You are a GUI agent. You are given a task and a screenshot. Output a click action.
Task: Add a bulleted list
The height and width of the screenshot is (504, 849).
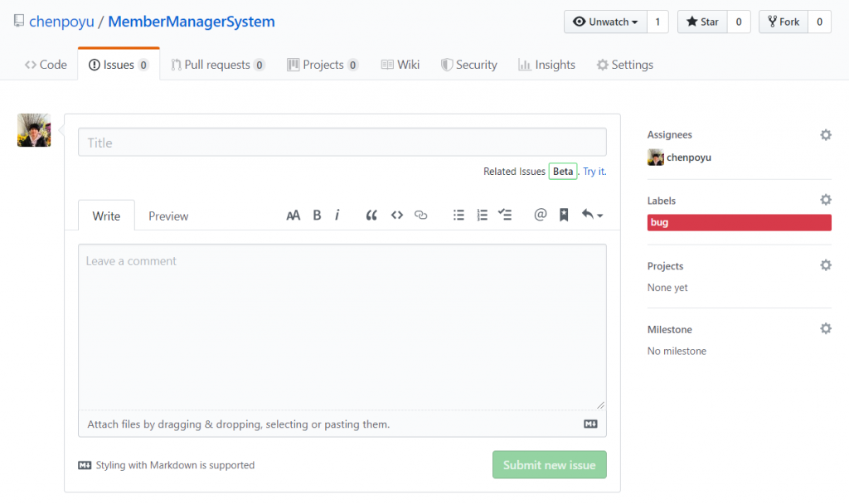click(x=458, y=216)
